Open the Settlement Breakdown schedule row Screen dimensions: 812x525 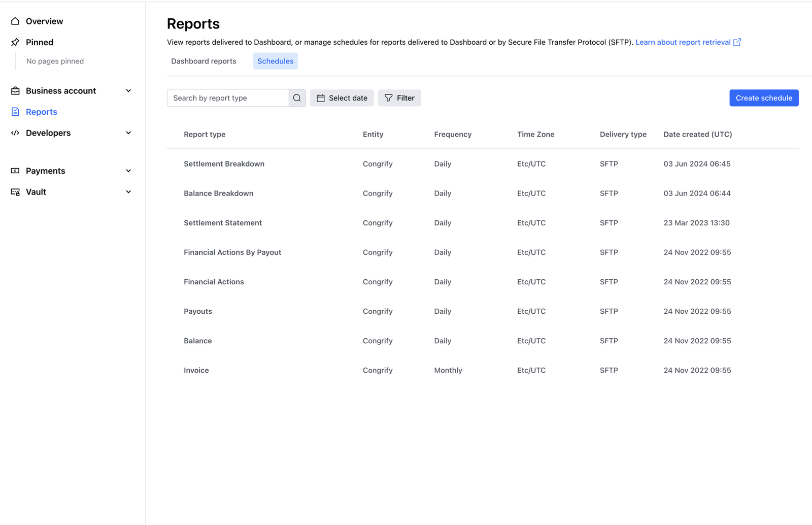[x=483, y=164]
